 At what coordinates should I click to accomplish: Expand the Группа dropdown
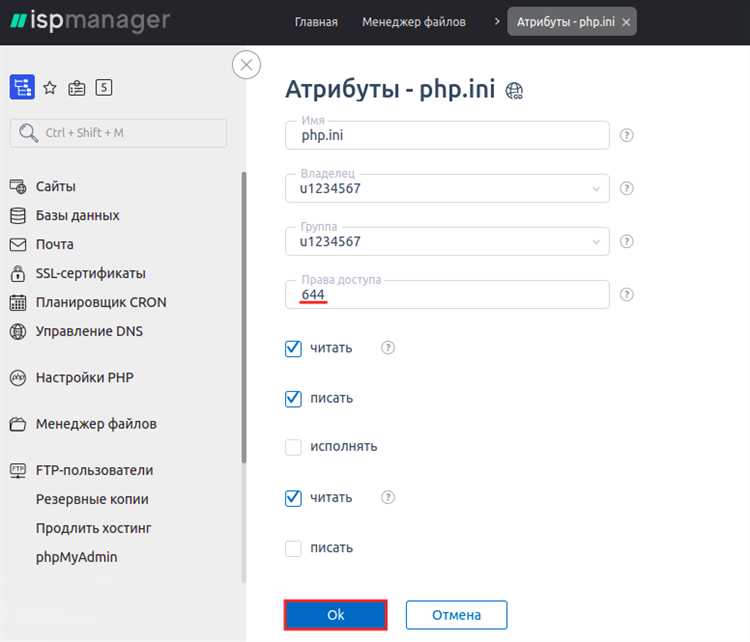click(x=597, y=241)
